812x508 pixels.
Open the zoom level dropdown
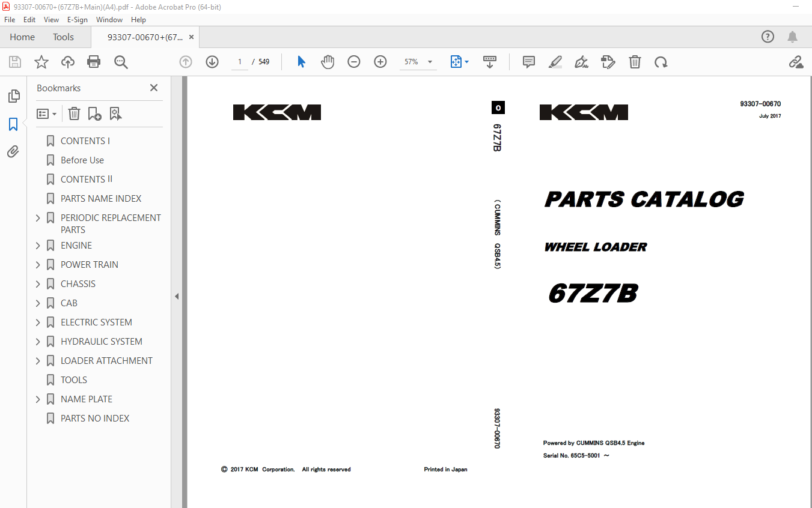pyautogui.click(x=430, y=62)
